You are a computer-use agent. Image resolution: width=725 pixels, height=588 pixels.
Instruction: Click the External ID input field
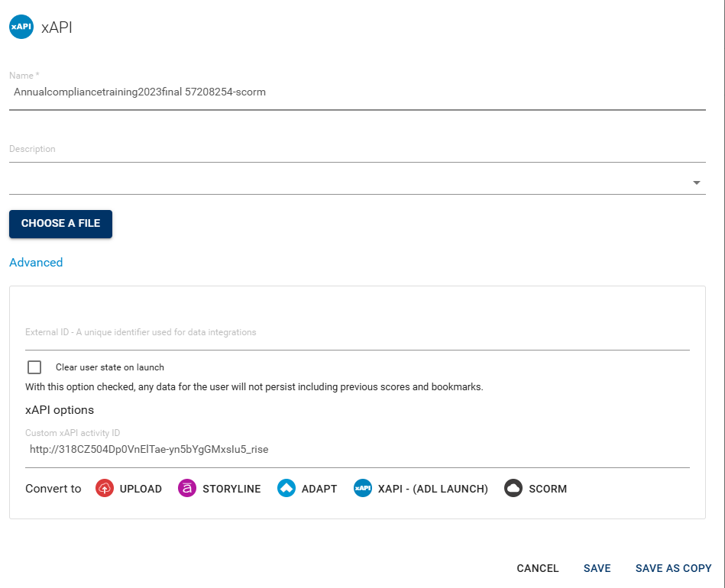point(358,332)
